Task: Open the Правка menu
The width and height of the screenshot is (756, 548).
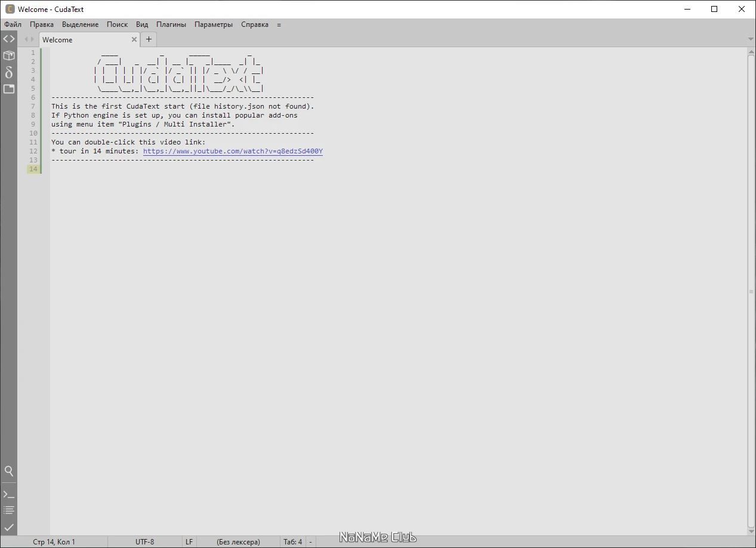Action: tap(42, 24)
